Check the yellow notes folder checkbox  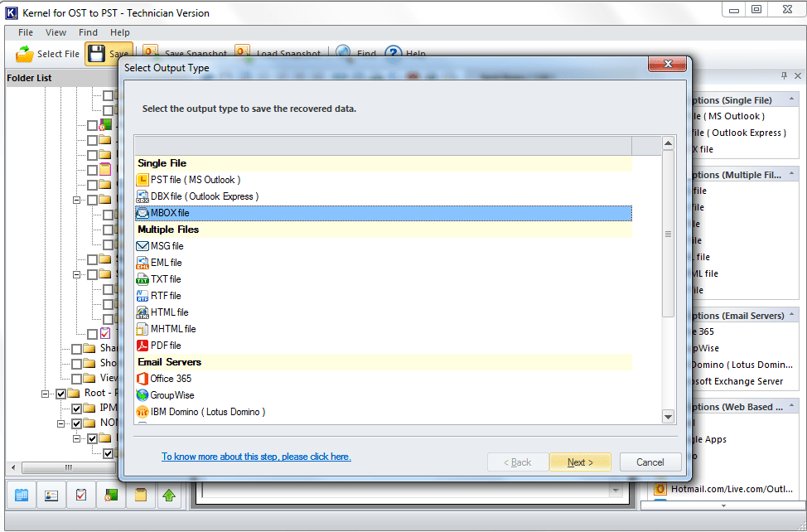click(92, 170)
